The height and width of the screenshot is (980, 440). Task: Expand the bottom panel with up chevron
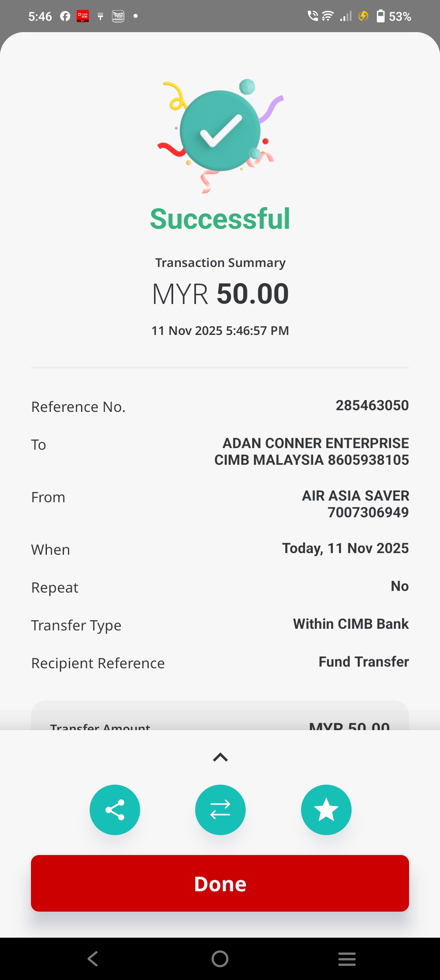(x=220, y=757)
